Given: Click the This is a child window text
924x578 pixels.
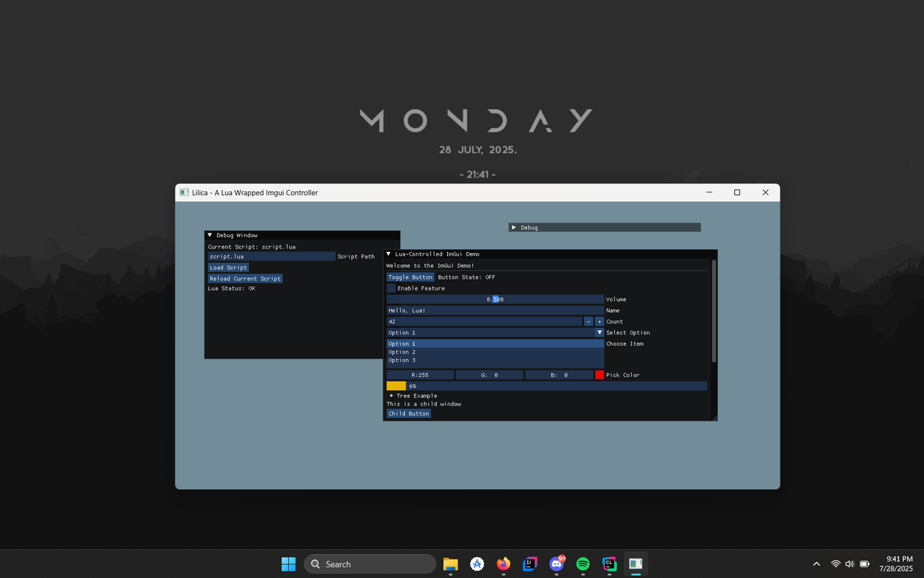Looking at the screenshot, I should pos(424,404).
